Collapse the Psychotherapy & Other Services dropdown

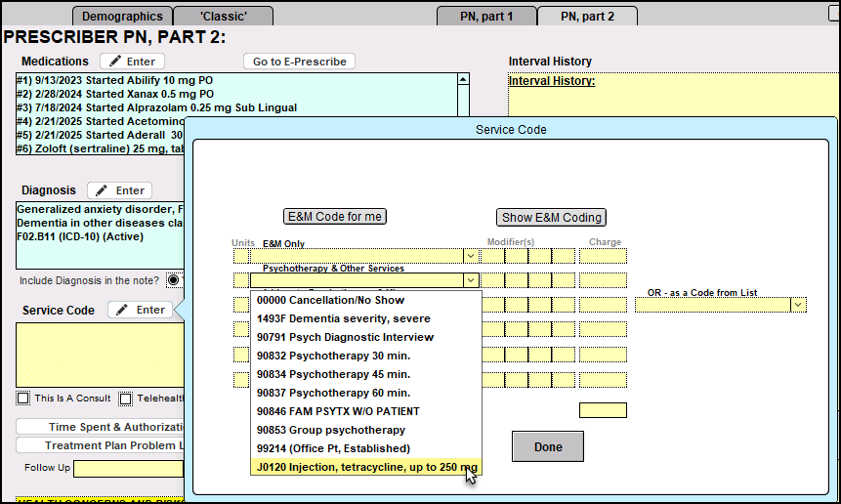(x=471, y=280)
